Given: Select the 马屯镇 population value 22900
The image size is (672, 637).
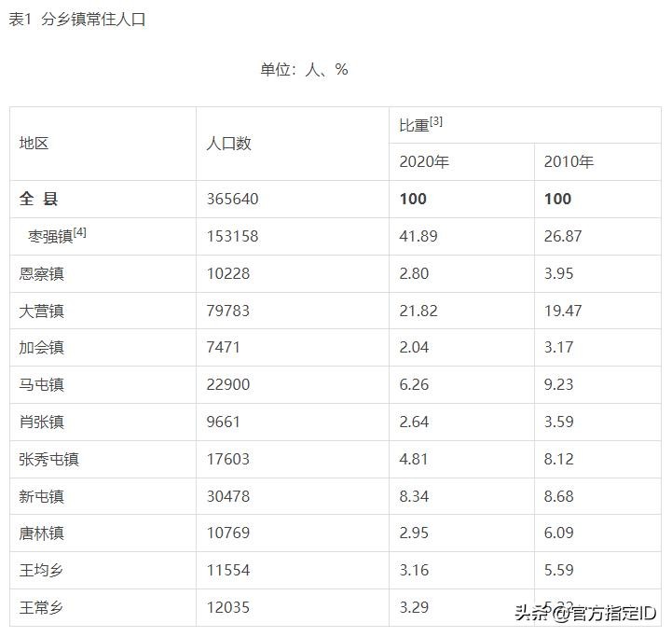Looking at the screenshot, I should (228, 384).
